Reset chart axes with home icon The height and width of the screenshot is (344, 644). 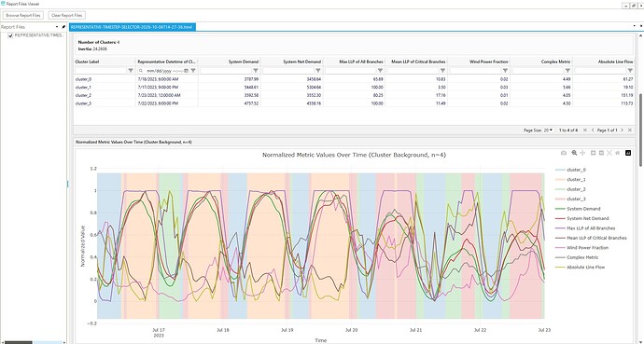(617, 153)
